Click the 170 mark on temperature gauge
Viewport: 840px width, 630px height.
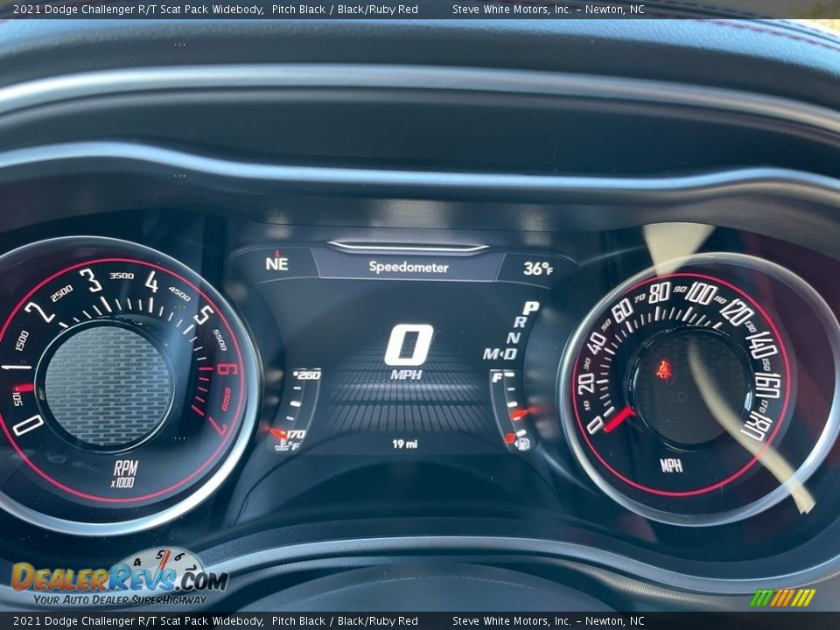tap(295, 434)
